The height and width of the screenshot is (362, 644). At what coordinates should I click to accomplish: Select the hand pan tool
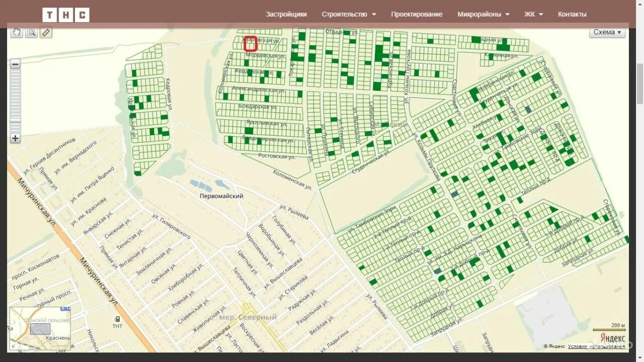click(17, 32)
